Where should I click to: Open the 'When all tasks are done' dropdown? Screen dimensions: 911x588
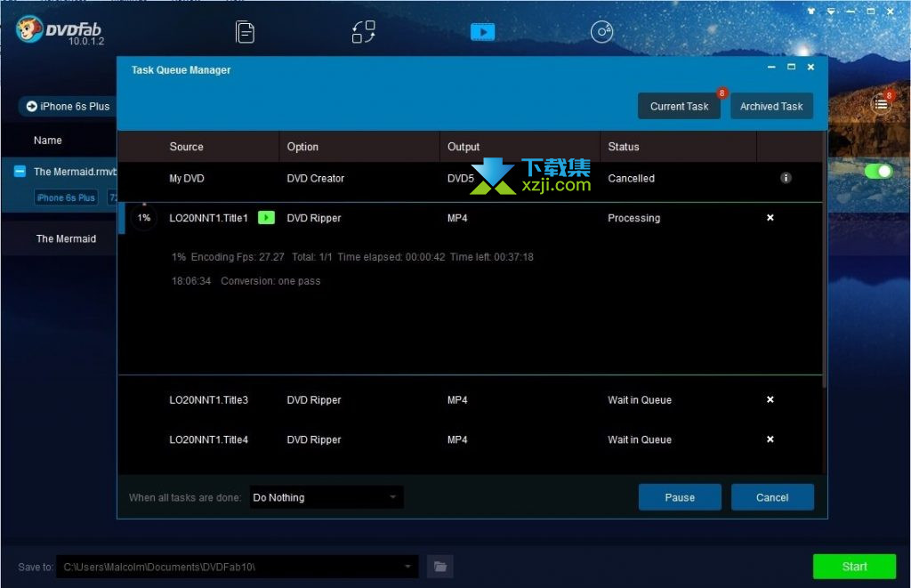pyautogui.click(x=327, y=497)
